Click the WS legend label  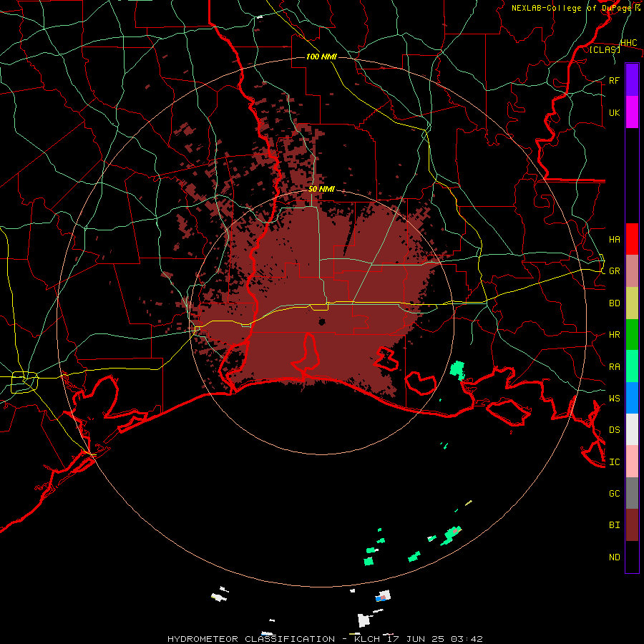[x=614, y=398]
